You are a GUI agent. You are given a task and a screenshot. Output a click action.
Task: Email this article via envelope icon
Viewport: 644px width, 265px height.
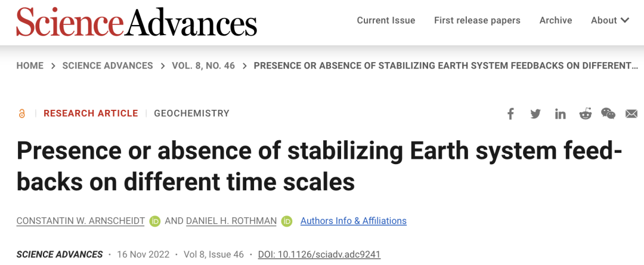click(631, 113)
